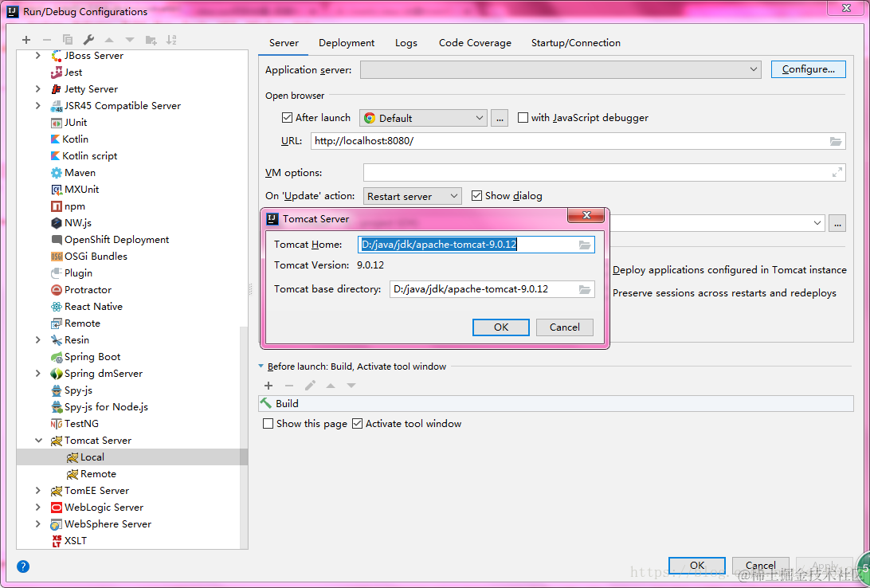Select the React Native configuration type

(93, 306)
